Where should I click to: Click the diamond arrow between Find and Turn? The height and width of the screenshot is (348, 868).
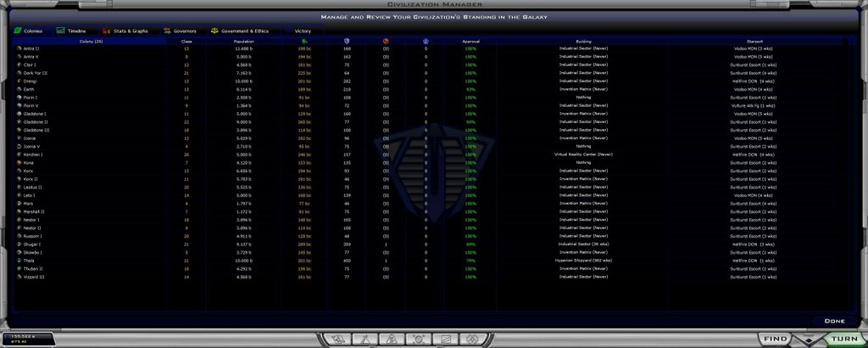808,340
